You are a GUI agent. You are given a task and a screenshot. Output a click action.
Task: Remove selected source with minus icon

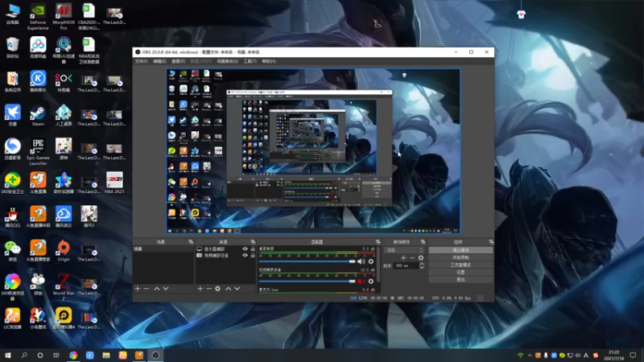208,289
